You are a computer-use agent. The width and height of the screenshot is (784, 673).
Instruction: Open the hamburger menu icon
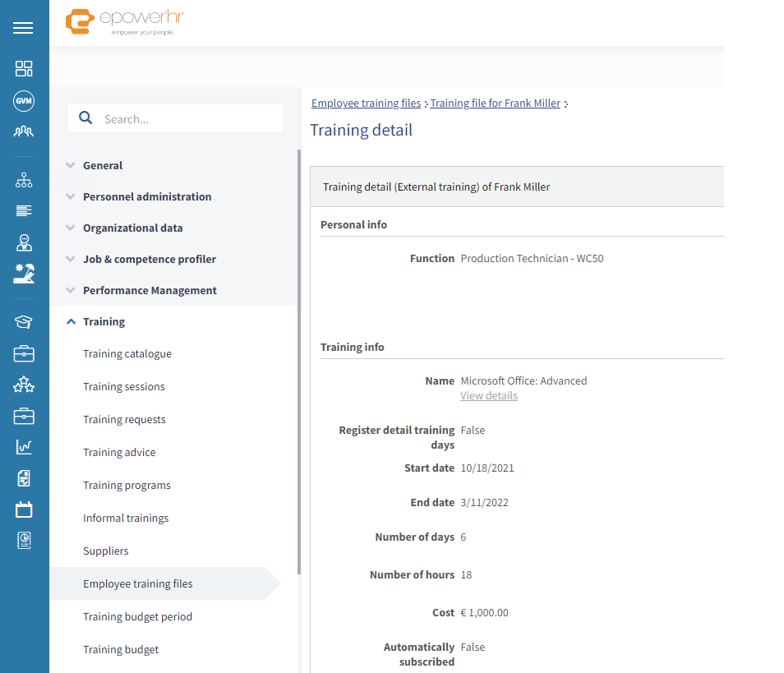point(23,28)
